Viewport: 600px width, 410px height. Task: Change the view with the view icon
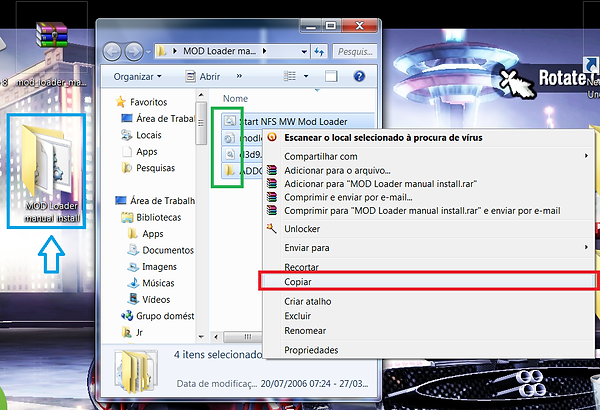(290, 76)
